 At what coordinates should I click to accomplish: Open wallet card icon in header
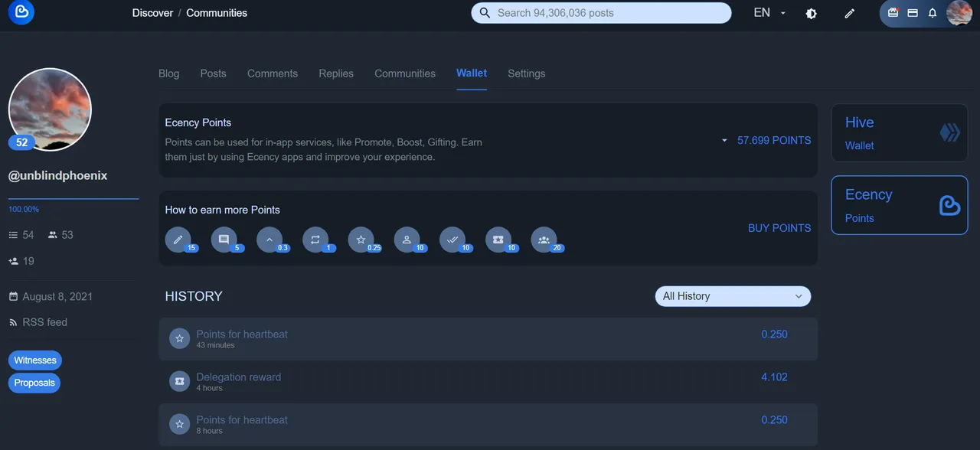(913, 12)
